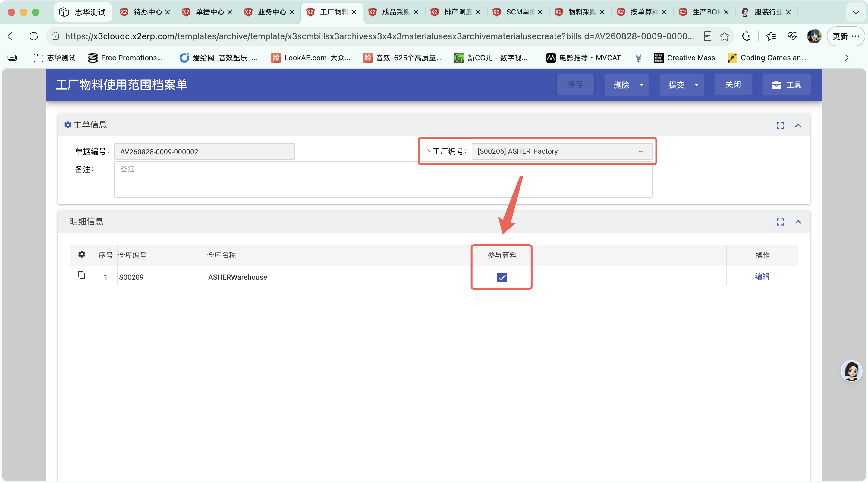Reload the page
868x483 pixels.
[34, 36]
